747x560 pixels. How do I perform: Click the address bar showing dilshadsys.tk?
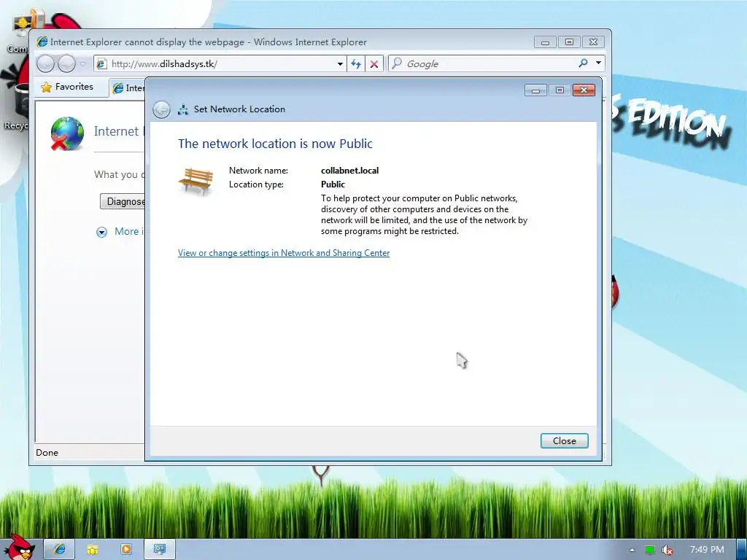220,64
